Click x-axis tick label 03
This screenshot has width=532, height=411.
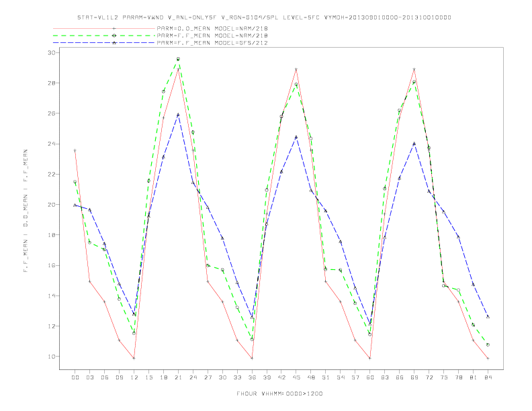pyautogui.click(x=89, y=377)
